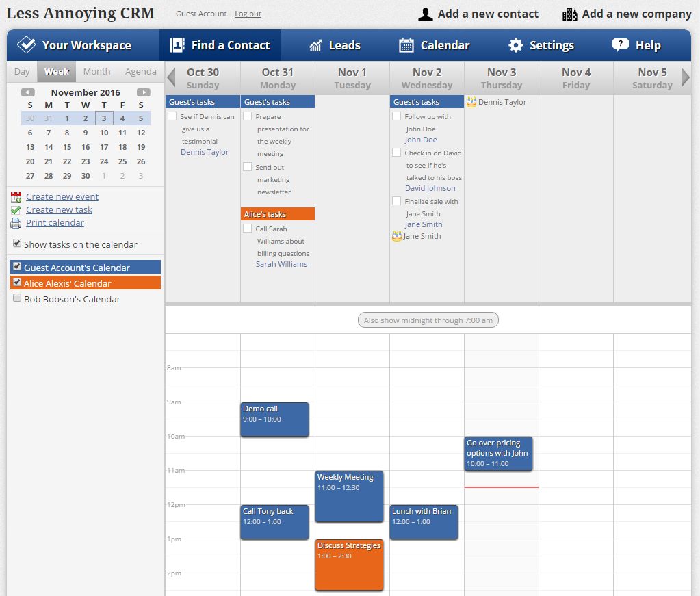The image size is (700, 596).
Task: Click the Alice's tasks orange header
Action: (278, 214)
